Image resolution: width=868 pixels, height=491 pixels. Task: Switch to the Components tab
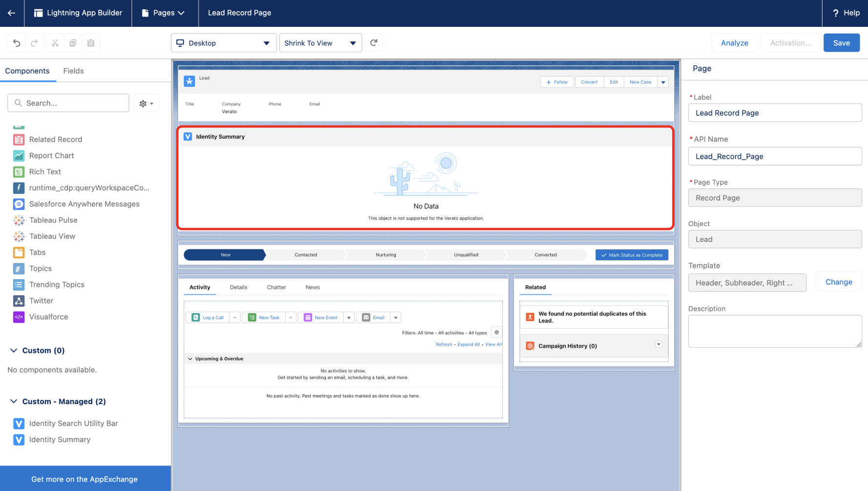27,71
